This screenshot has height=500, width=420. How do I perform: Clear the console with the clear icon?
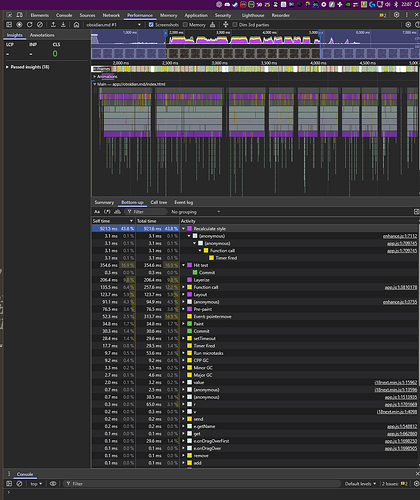click(x=19, y=484)
